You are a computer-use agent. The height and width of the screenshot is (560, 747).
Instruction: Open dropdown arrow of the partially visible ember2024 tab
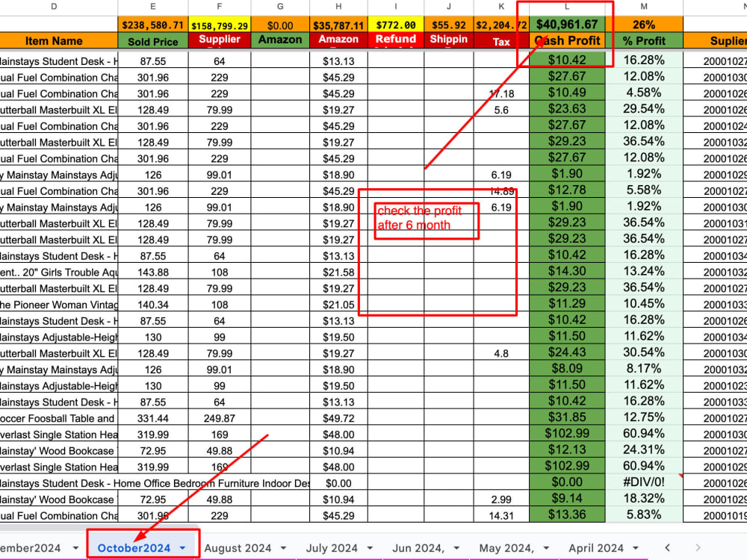[75, 548]
